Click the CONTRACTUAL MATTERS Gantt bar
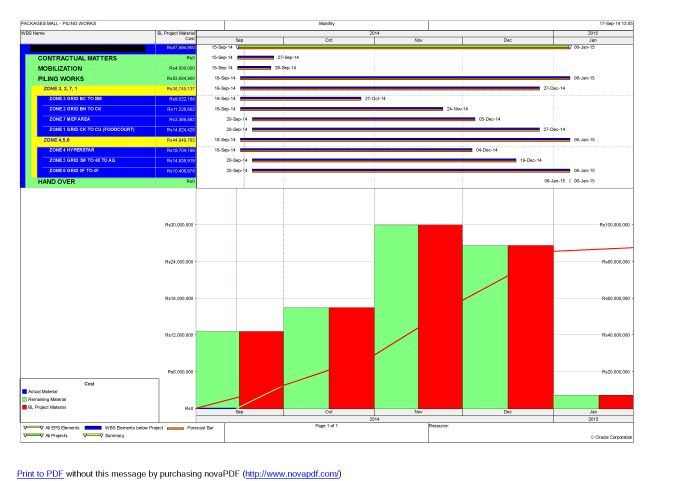Screen dimensions: 680x481 tap(255, 57)
